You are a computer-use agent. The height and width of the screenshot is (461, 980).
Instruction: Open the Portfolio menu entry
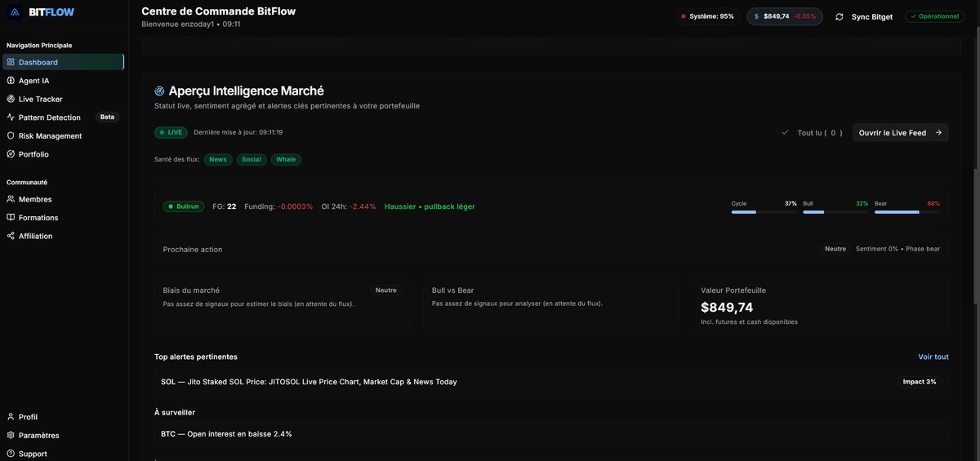[x=63, y=154]
